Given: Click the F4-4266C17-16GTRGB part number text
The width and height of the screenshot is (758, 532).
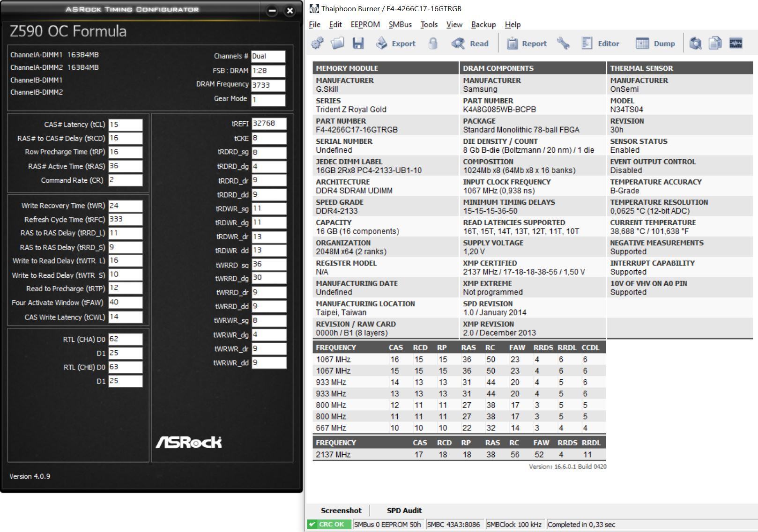Looking at the screenshot, I should click(x=357, y=130).
